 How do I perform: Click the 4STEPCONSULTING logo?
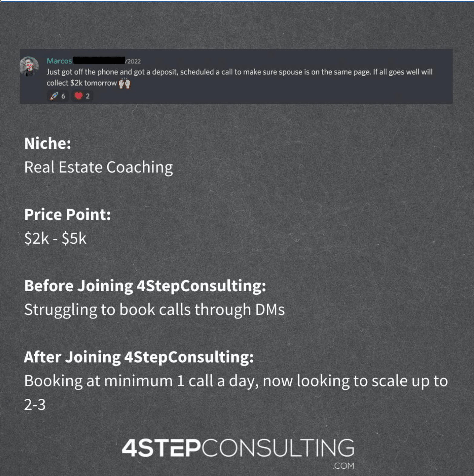pos(238,448)
